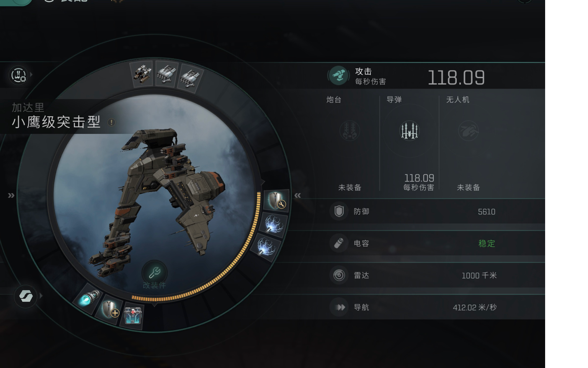Image resolution: width=588 pixels, height=368 pixels.
Task: Select the 导弹 missile damage icon
Action: [x=409, y=131]
